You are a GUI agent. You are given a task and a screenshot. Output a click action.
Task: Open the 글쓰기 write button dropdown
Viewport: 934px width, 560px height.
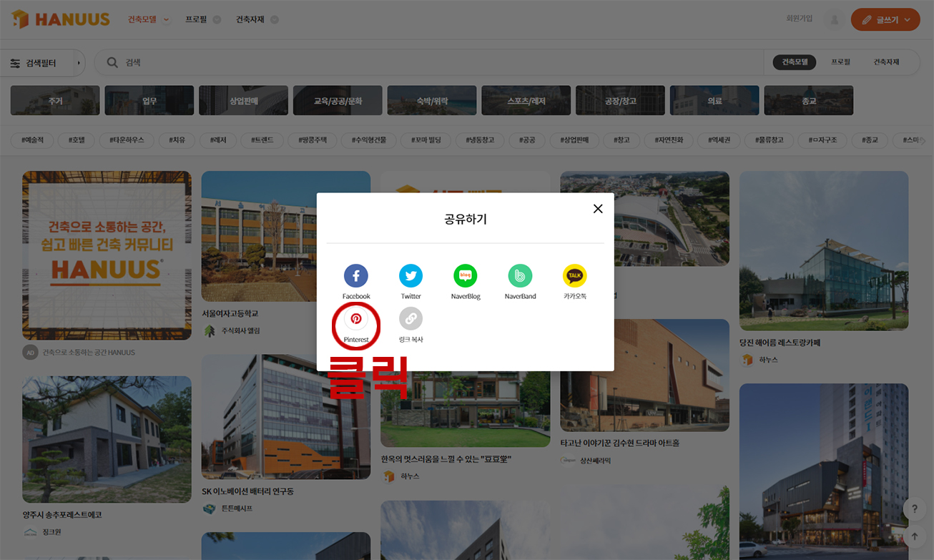coord(885,20)
